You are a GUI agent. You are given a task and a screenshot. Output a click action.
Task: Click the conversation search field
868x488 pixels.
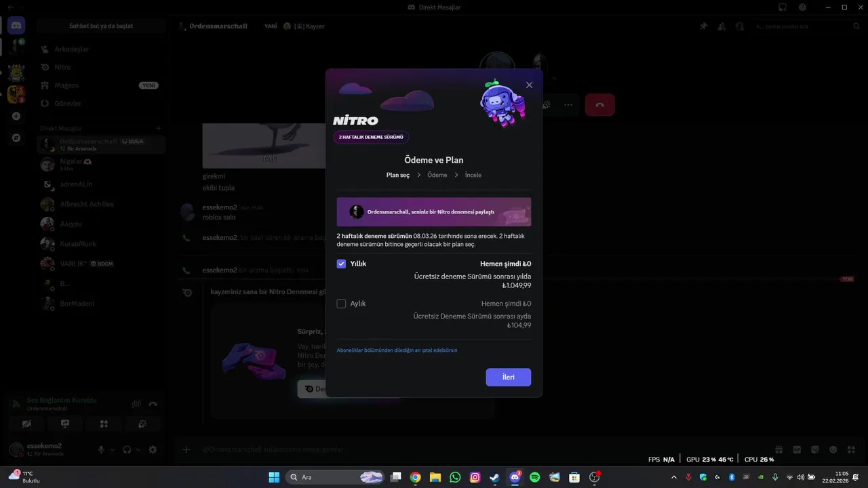point(806,26)
